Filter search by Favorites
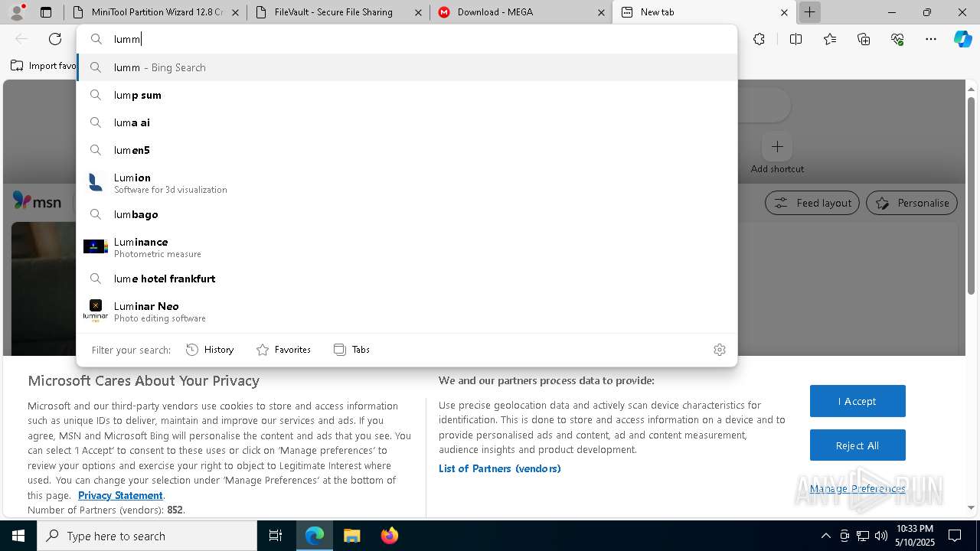Viewport: 980px width, 551px height. (283, 350)
